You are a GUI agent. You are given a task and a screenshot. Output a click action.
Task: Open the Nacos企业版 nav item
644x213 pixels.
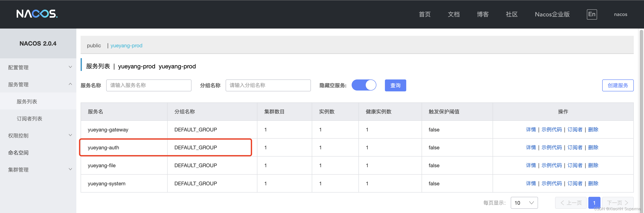552,14
